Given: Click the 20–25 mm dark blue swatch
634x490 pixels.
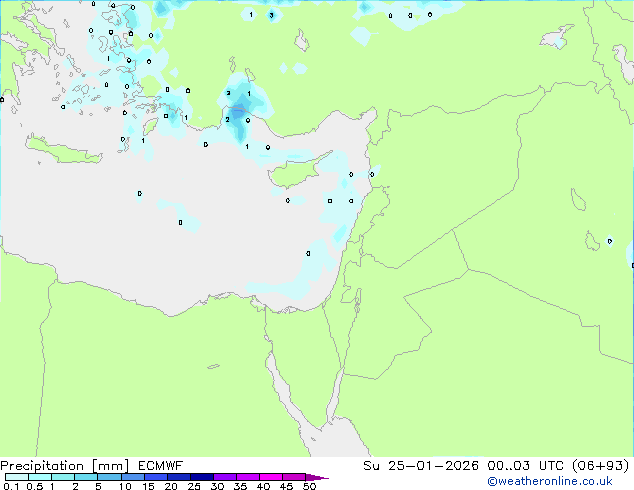Looking at the screenshot, I should (178, 477).
